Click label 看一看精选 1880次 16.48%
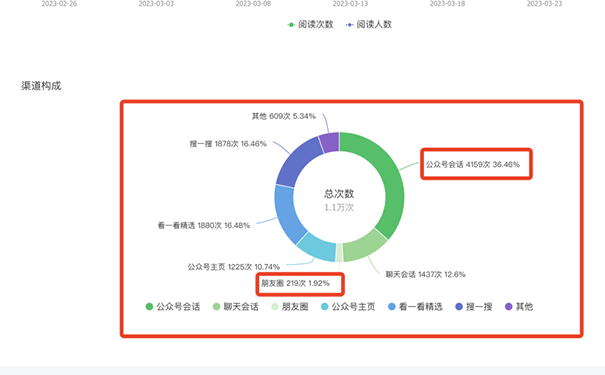The width and height of the screenshot is (605, 375). 204,225
